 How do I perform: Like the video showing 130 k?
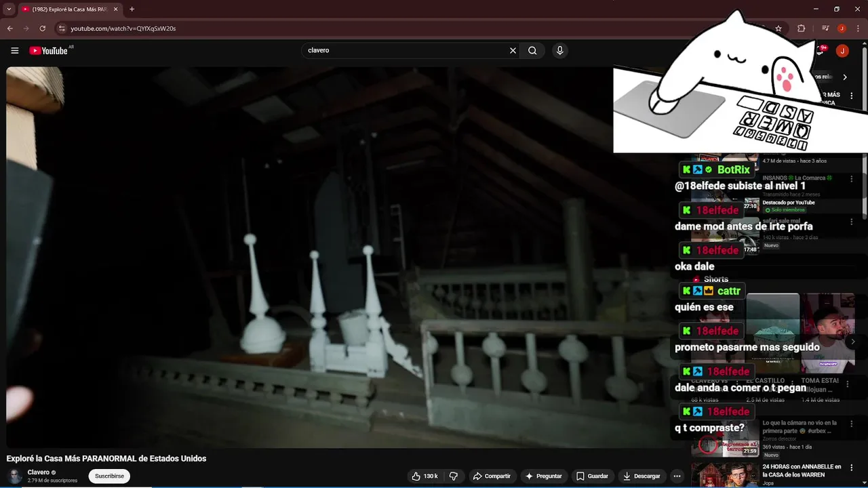point(425,476)
